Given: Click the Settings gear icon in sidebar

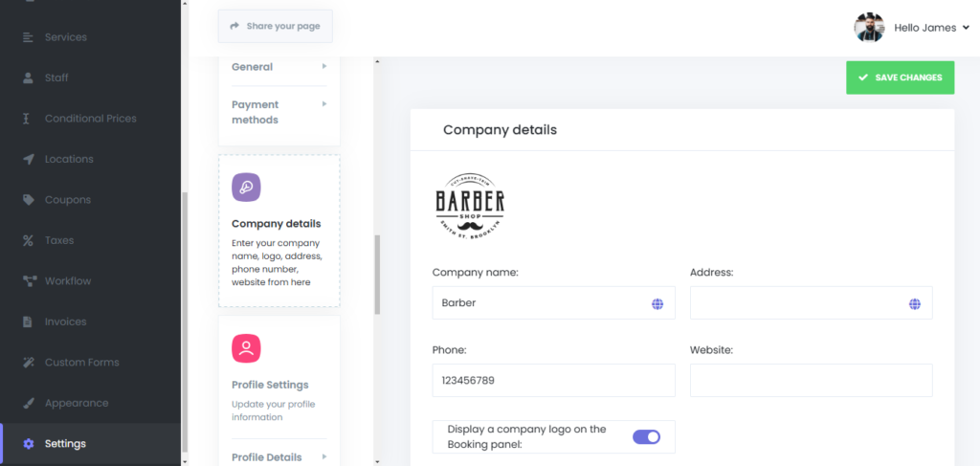Looking at the screenshot, I should (x=28, y=444).
